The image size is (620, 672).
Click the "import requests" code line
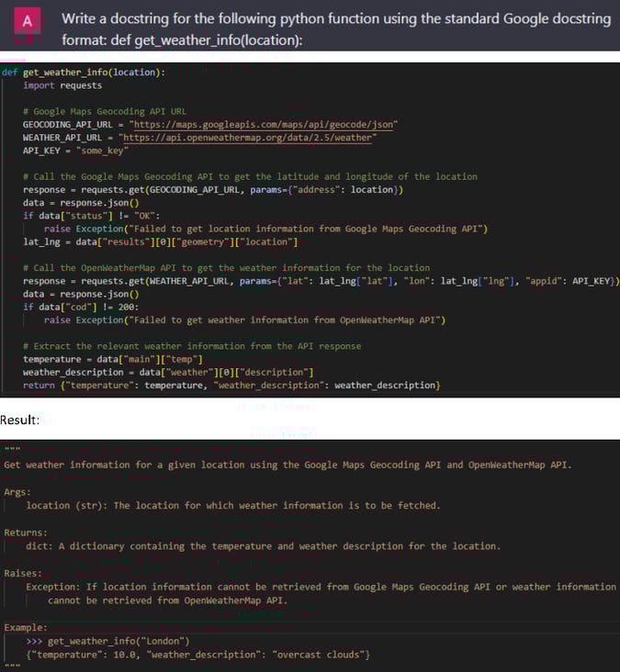[x=62, y=85]
